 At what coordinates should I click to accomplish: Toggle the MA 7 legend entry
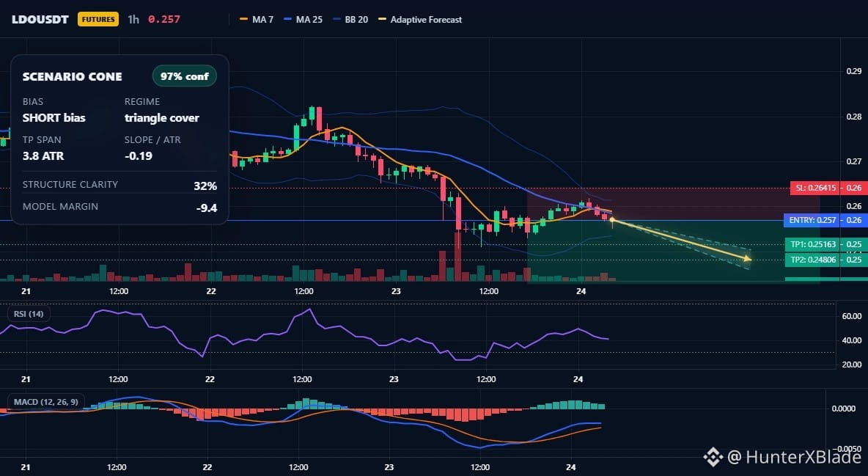(x=257, y=19)
